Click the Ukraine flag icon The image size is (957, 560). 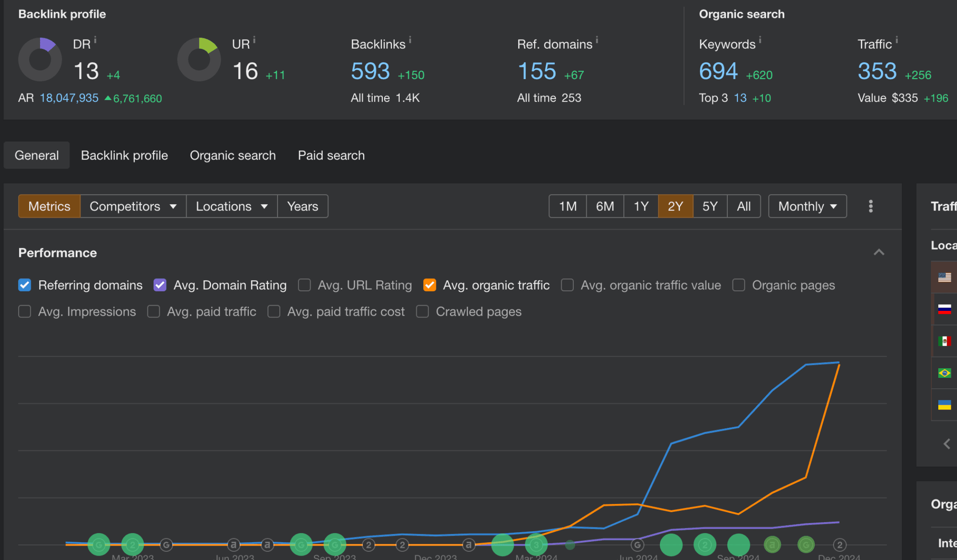(944, 405)
